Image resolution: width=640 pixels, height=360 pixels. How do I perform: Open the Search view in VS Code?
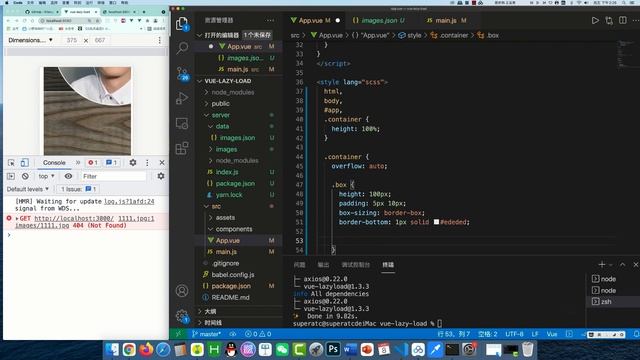(182, 48)
